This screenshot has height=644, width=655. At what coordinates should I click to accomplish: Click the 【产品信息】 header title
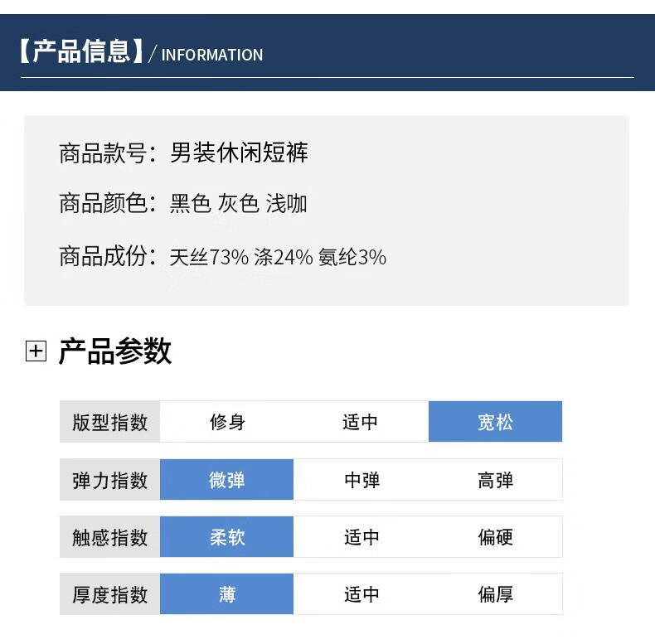(x=81, y=51)
